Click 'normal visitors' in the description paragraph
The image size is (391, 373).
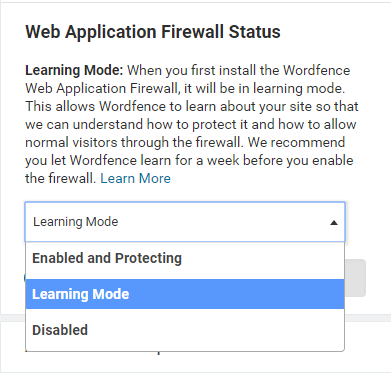(71, 143)
